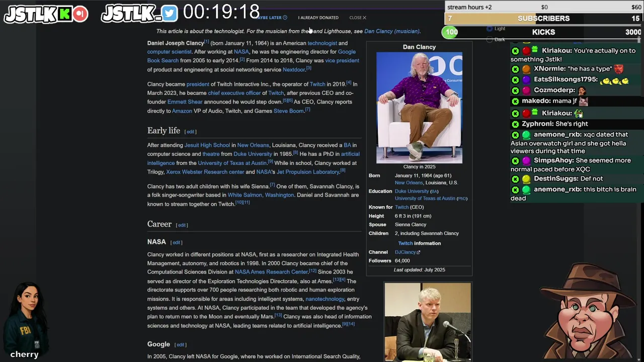This screenshot has height=362, width=644.
Task: Close the donation banner
Action: [x=358, y=18]
